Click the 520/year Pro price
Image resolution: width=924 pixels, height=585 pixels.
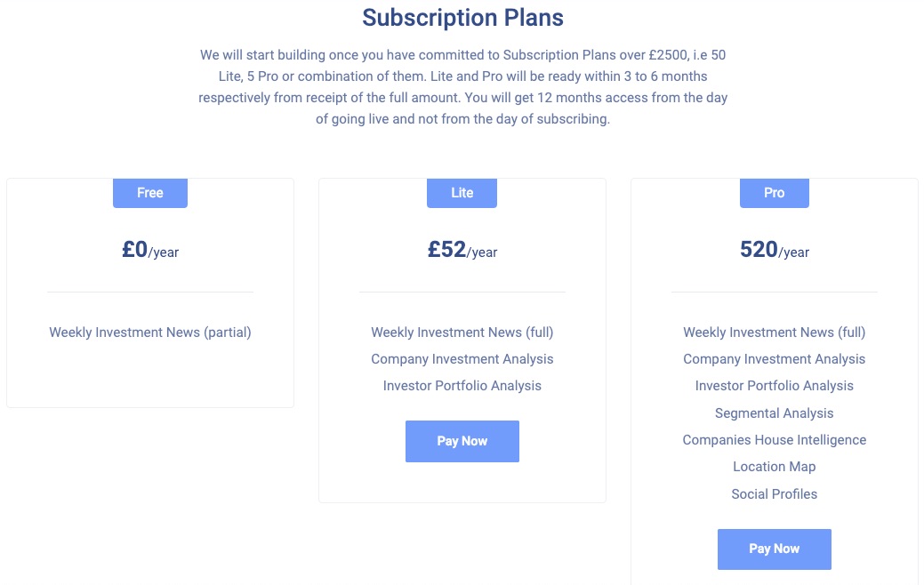[774, 251]
